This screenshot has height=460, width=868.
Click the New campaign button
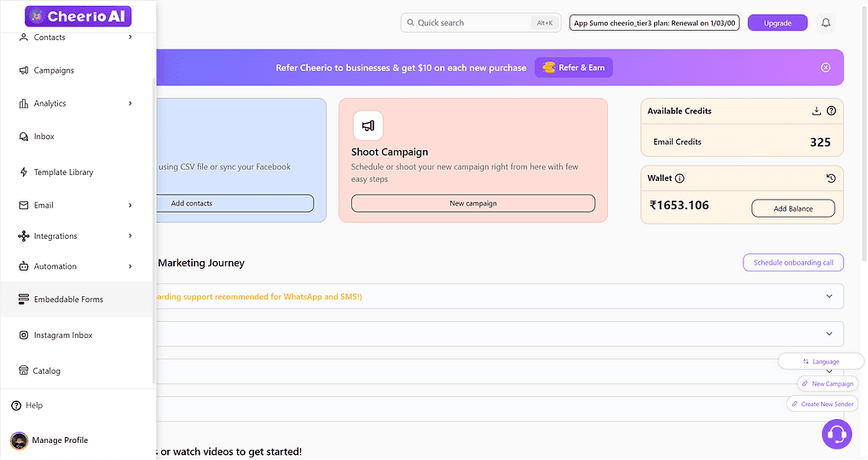click(x=472, y=203)
